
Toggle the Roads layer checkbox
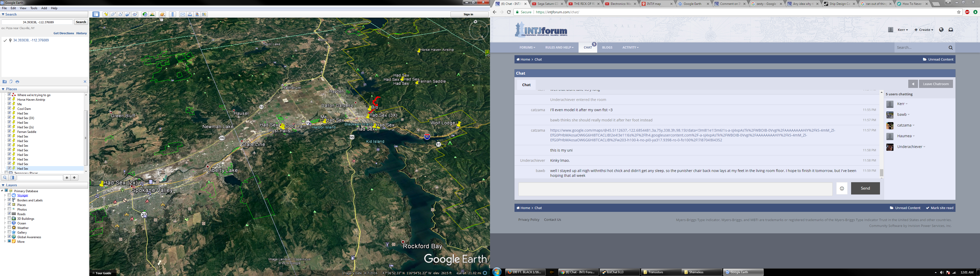[x=9, y=213]
